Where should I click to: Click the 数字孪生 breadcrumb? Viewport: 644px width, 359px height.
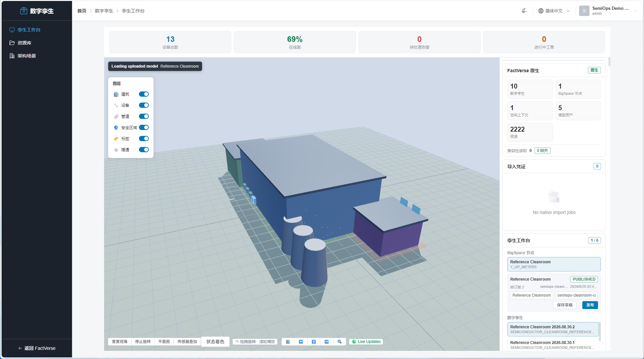[x=104, y=11]
